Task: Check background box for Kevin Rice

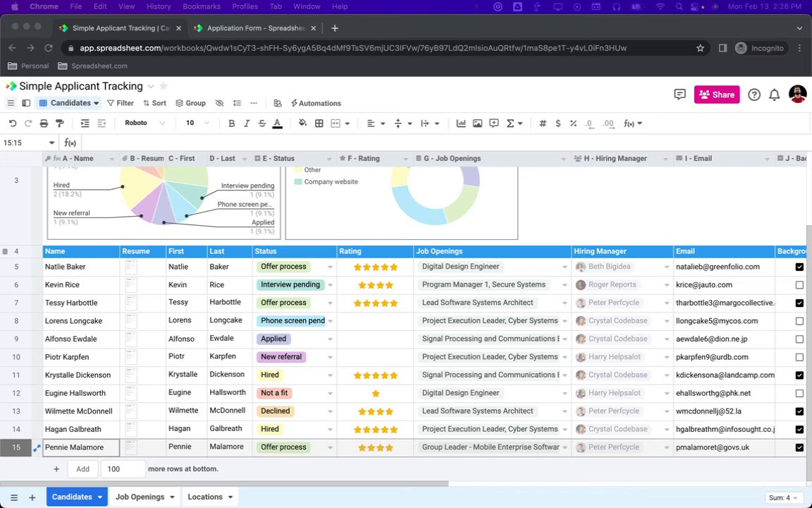Action: click(x=799, y=285)
